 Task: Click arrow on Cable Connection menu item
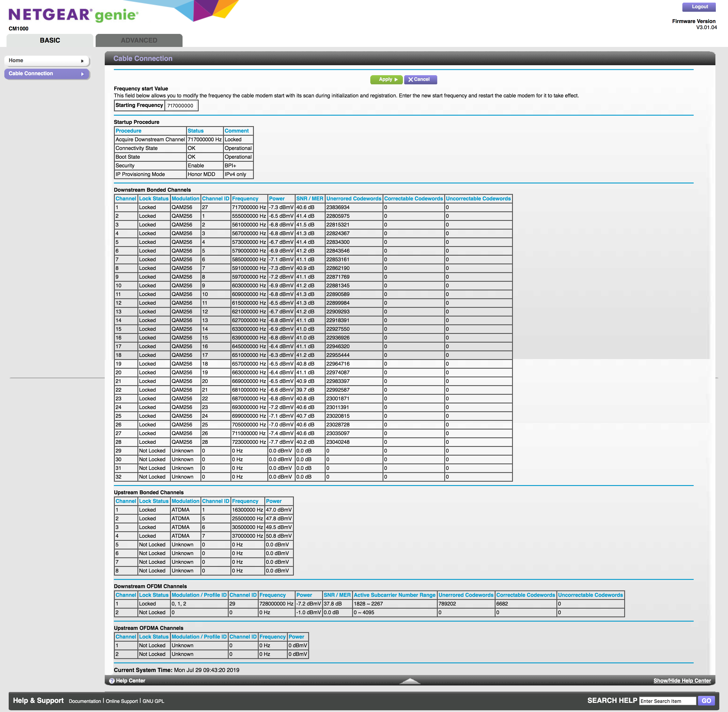pyautogui.click(x=82, y=74)
